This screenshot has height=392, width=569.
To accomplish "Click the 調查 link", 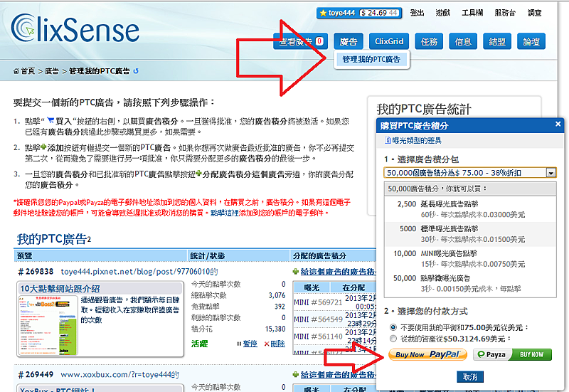I will (x=535, y=13).
